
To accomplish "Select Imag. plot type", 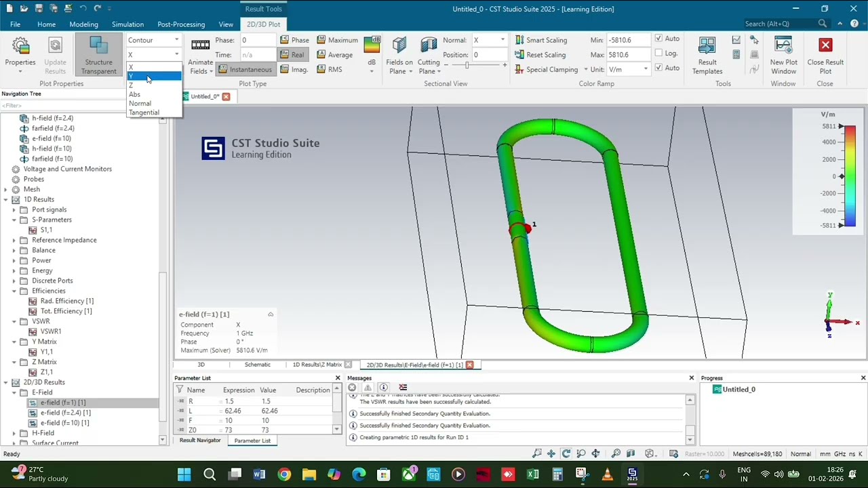I will [294, 70].
